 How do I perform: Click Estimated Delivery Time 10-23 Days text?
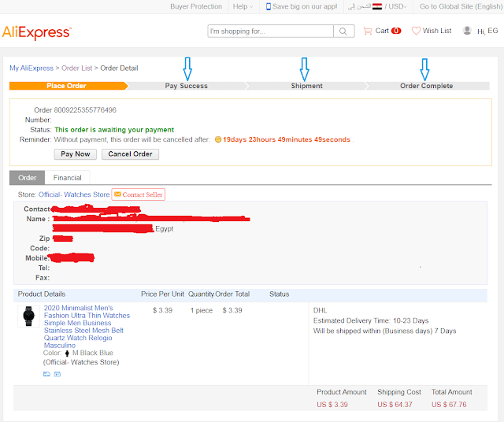coord(371,320)
